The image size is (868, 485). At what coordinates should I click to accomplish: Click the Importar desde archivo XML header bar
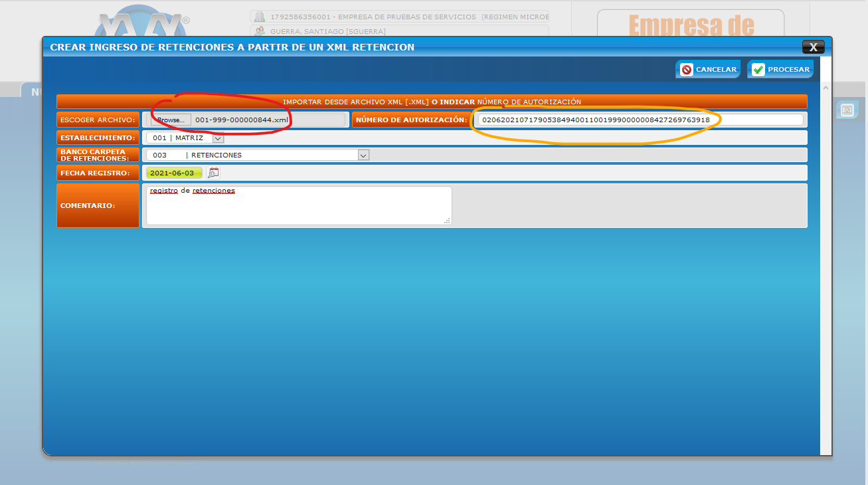point(432,102)
